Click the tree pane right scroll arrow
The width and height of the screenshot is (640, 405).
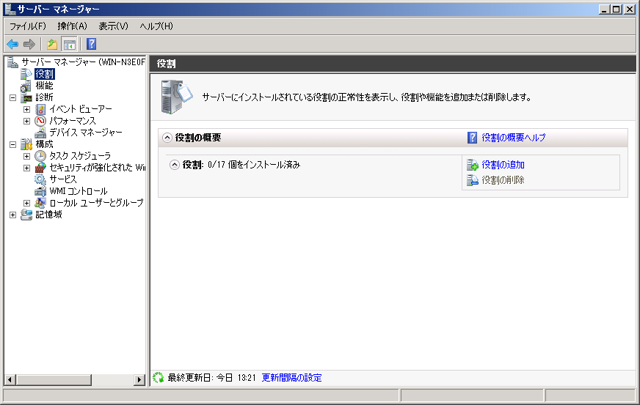point(140,380)
